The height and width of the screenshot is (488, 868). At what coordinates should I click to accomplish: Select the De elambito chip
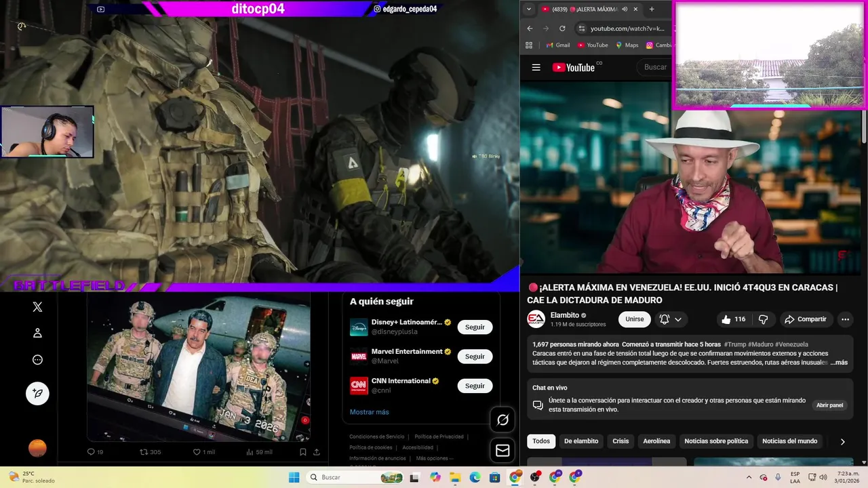coord(581,441)
